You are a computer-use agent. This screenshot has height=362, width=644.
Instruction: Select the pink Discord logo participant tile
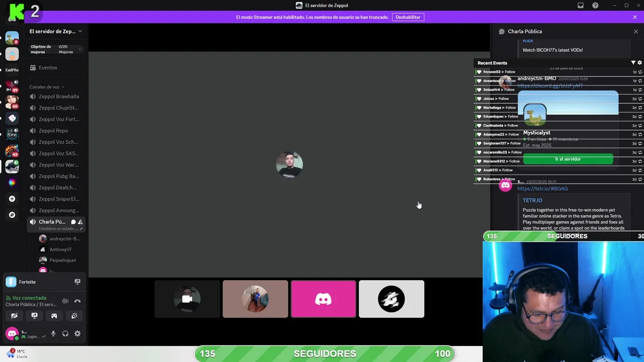coord(324,299)
